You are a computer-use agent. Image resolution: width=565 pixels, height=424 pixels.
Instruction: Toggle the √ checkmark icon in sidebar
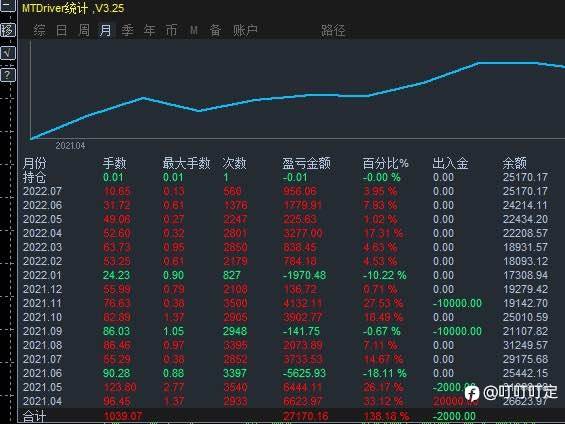(x=8, y=53)
